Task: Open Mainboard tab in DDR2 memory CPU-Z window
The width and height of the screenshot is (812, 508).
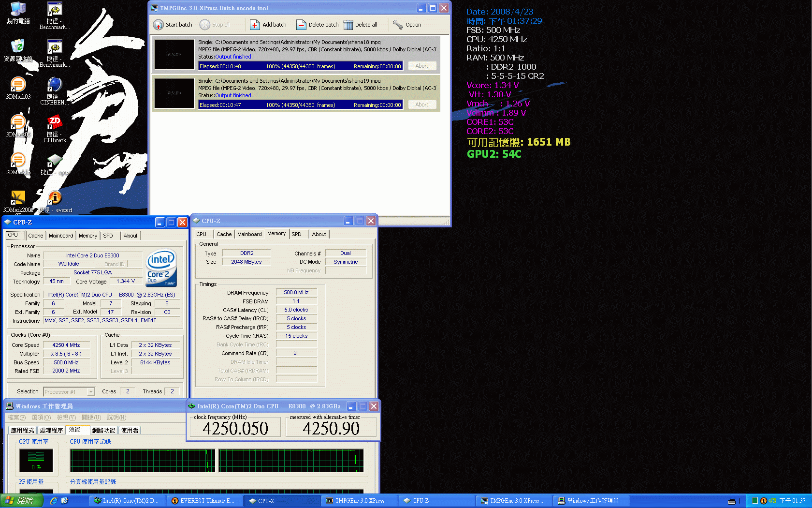Action: (x=249, y=234)
